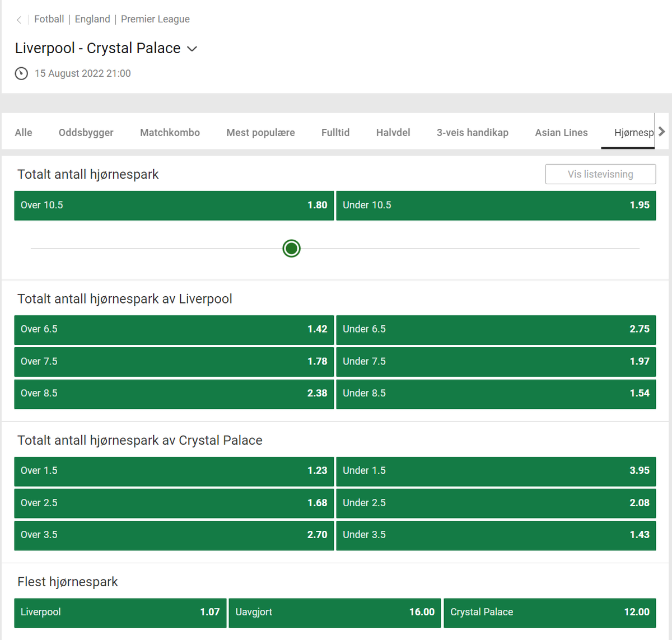Click the Vis listevisning button
Image resolution: width=672 pixels, height=640 pixels.
click(x=600, y=174)
